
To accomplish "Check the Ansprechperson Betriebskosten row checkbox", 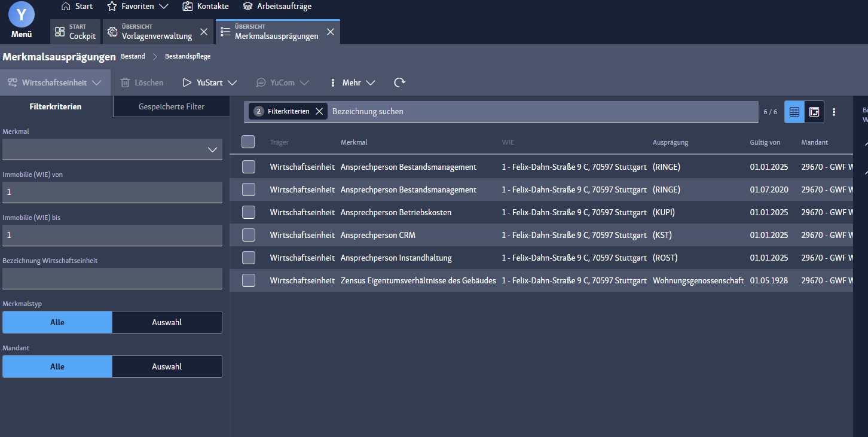I will coord(249,212).
